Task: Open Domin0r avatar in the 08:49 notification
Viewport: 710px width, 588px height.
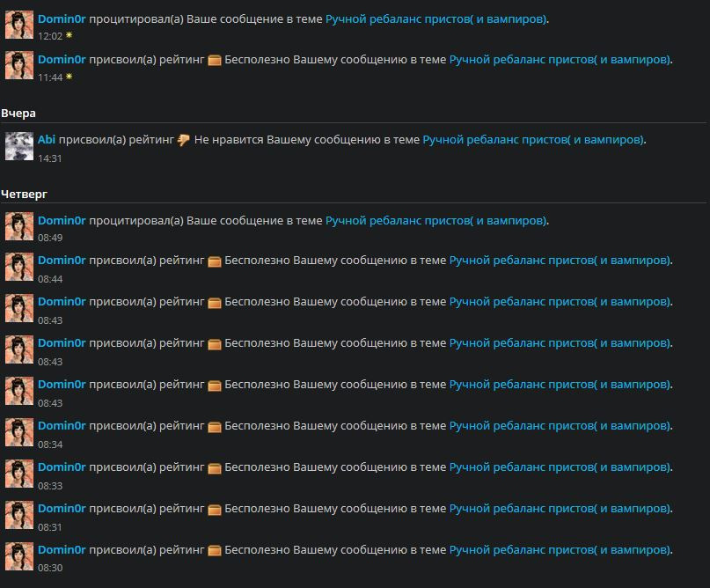Action: coord(19,226)
